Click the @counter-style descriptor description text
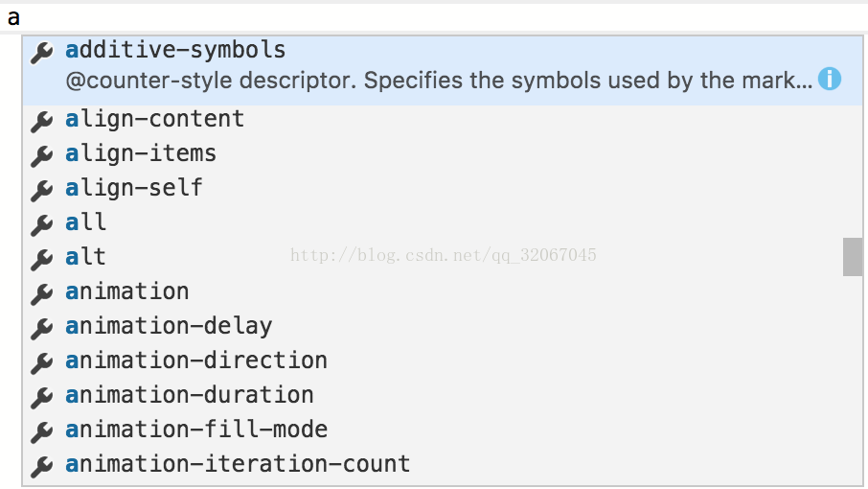Screen dimensions: 868x489 pyautogui.click(x=439, y=81)
